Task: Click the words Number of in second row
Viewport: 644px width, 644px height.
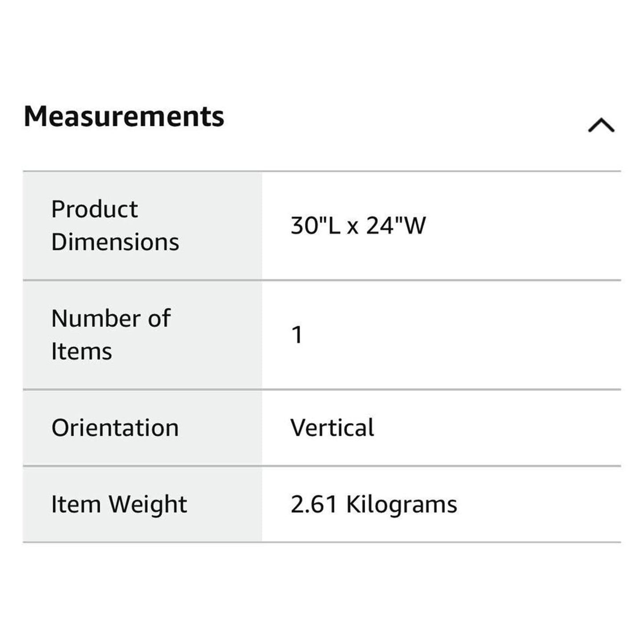Action: 111,318
